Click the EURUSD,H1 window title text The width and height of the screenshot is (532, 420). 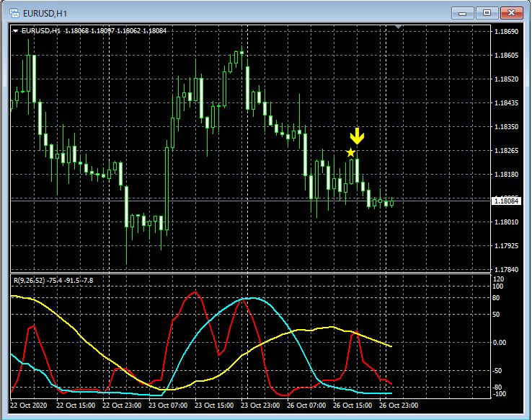[x=45, y=14]
